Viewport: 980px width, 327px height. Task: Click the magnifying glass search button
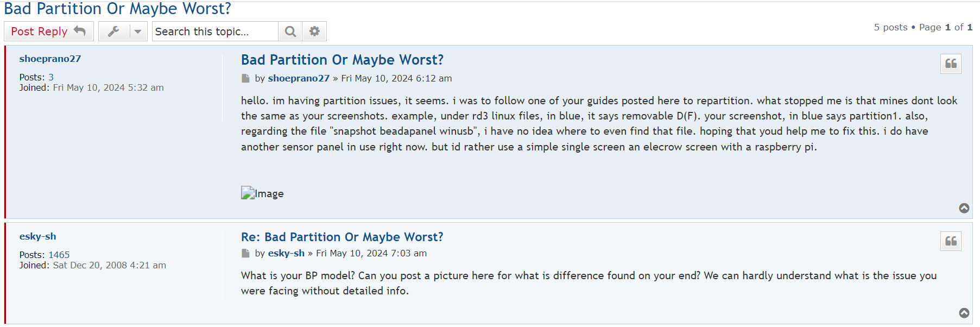click(x=290, y=32)
